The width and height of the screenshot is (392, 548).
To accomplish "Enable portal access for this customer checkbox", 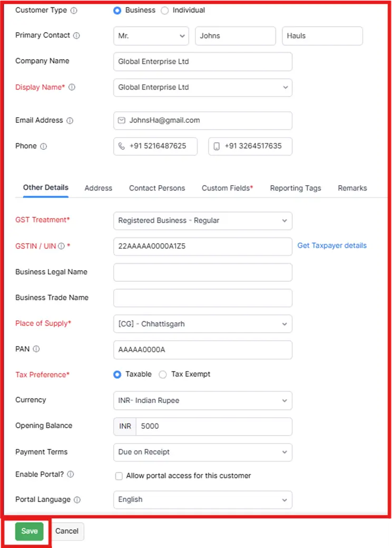I will tap(119, 476).
